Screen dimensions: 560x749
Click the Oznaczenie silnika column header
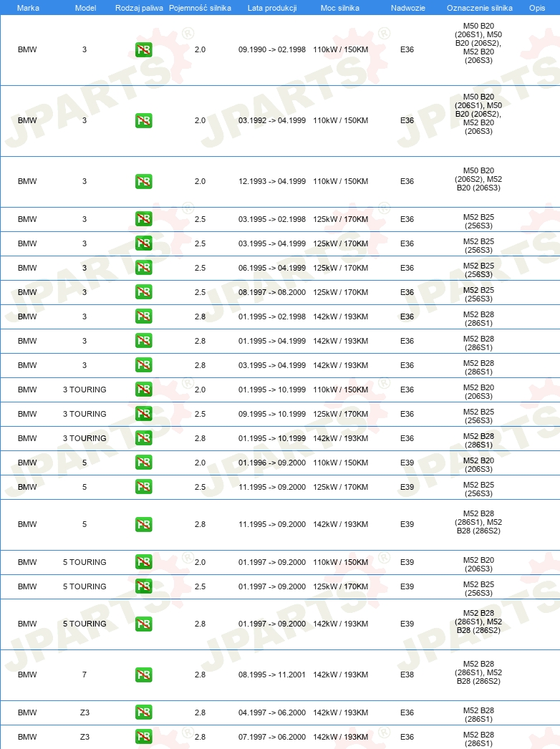[480, 8]
